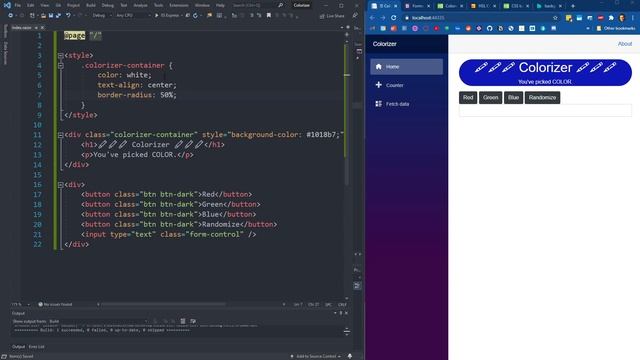Open the browser extensions puzzle icon

click(x=611, y=18)
